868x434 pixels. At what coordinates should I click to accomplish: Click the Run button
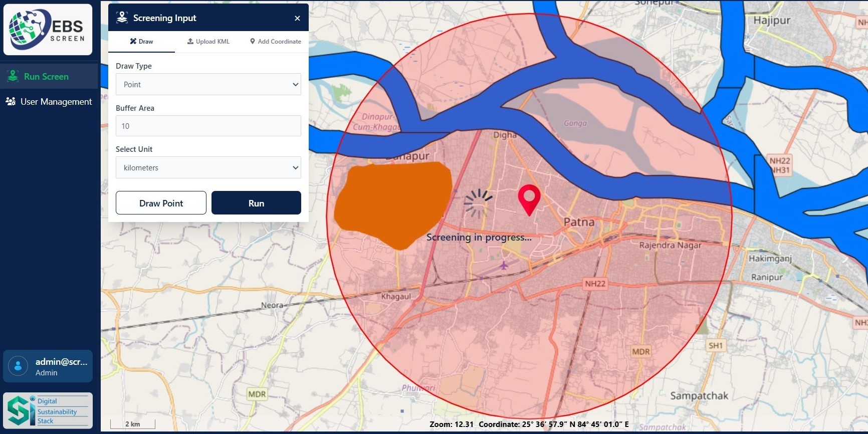(256, 203)
